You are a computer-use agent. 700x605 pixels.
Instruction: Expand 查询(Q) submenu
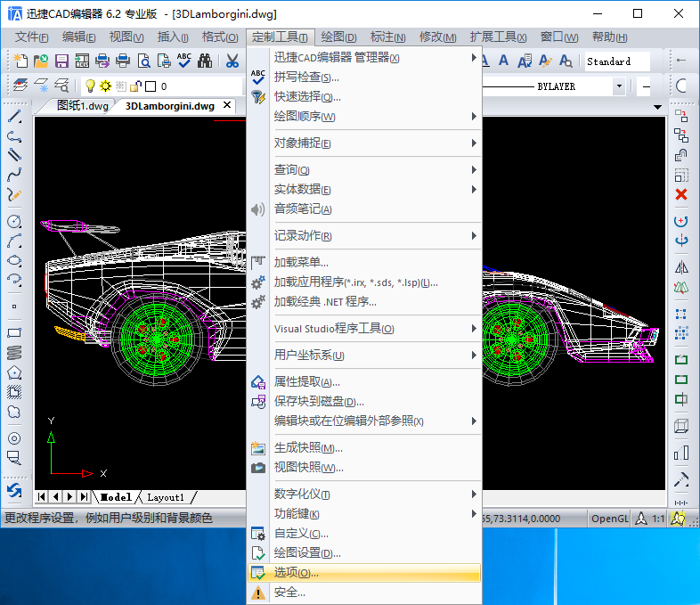(364, 170)
